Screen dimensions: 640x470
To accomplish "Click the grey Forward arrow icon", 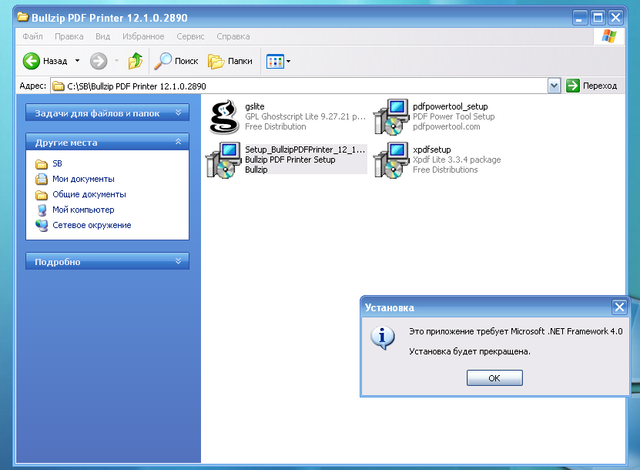I will pos(98,61).
